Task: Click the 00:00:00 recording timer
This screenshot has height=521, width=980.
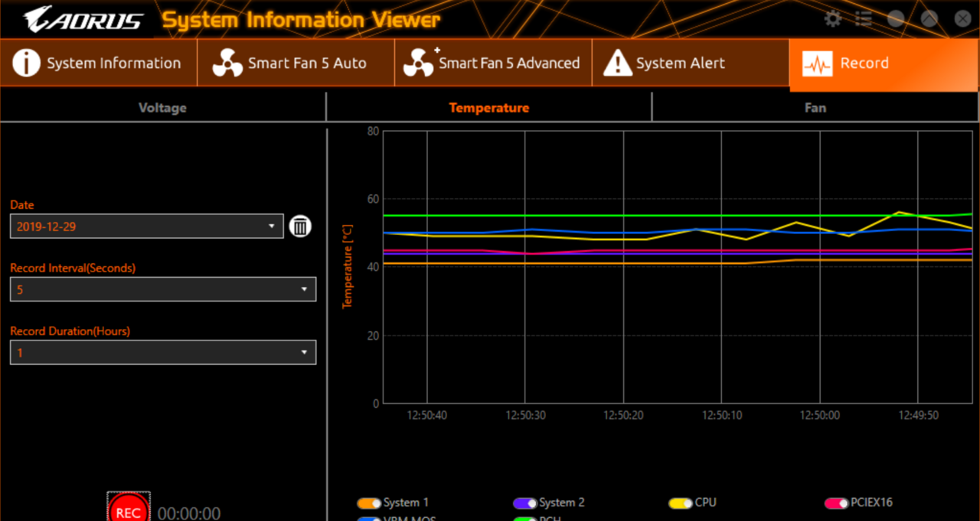Action: 189,513
